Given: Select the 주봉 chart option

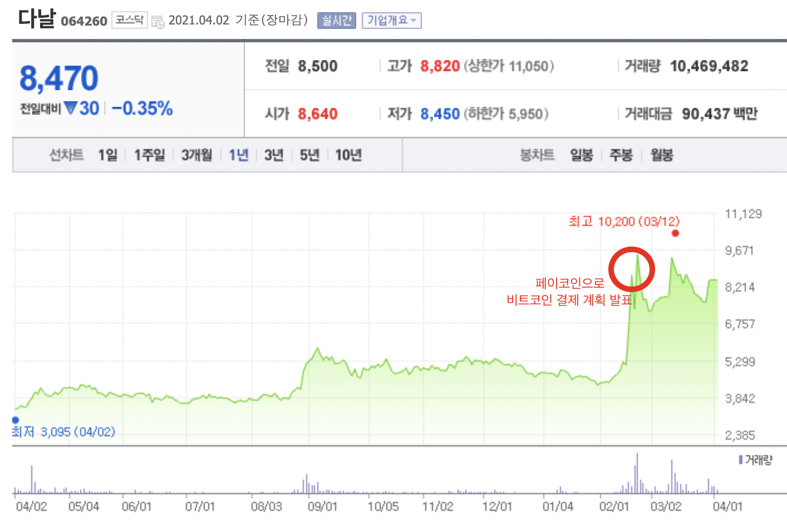Looking at the screenshot, I should click(621, 156).
